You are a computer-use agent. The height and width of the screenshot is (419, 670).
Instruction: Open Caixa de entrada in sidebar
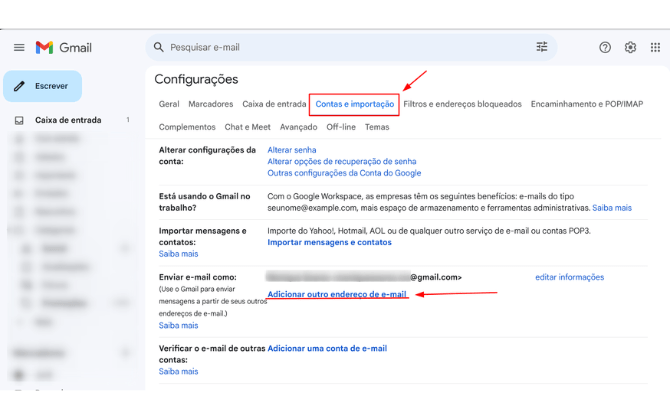(x=68, y=120)
